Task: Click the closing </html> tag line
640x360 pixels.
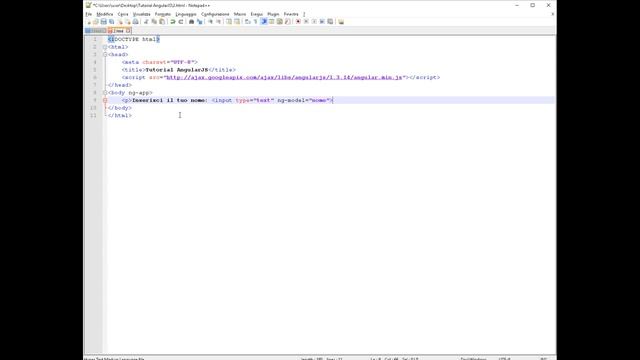Action: tap(120, 116)
